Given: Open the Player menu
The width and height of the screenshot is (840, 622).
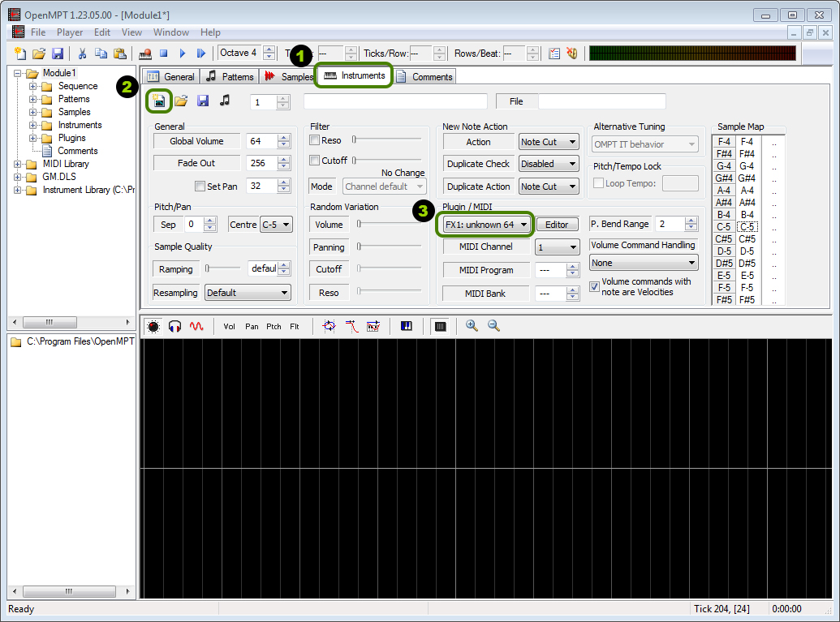Looking at the screenshot, I should coord(70,32).
